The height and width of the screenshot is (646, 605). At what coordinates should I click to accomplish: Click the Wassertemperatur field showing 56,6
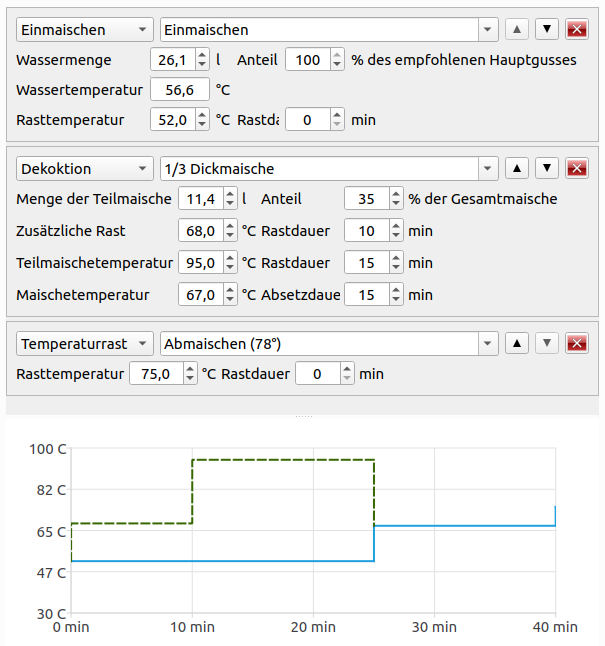[180, 90]
